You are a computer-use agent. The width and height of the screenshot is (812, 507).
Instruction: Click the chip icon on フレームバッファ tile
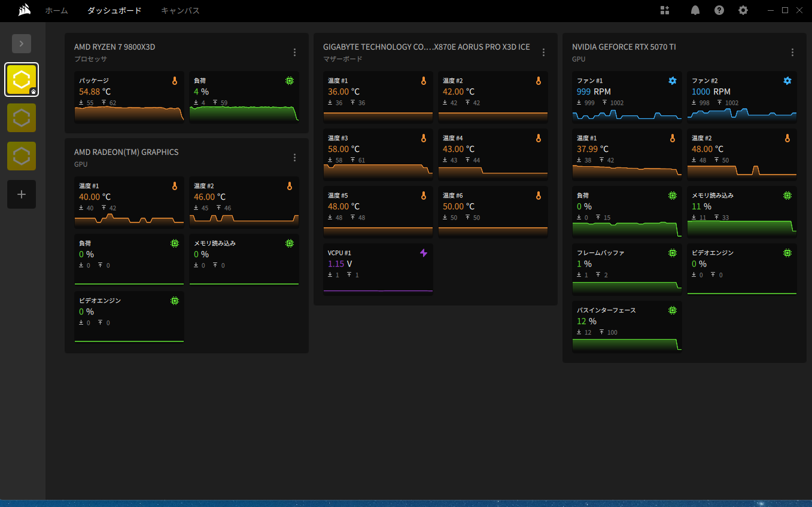coord(673,253)
